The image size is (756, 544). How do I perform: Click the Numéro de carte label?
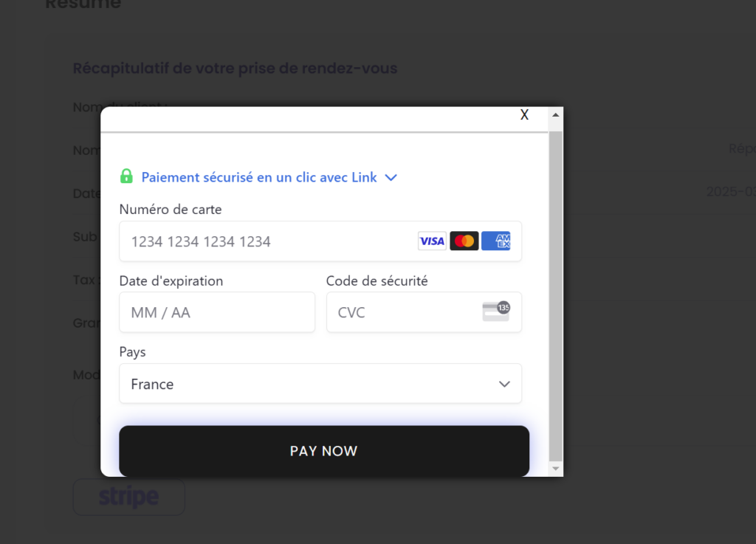pos(171,210)
